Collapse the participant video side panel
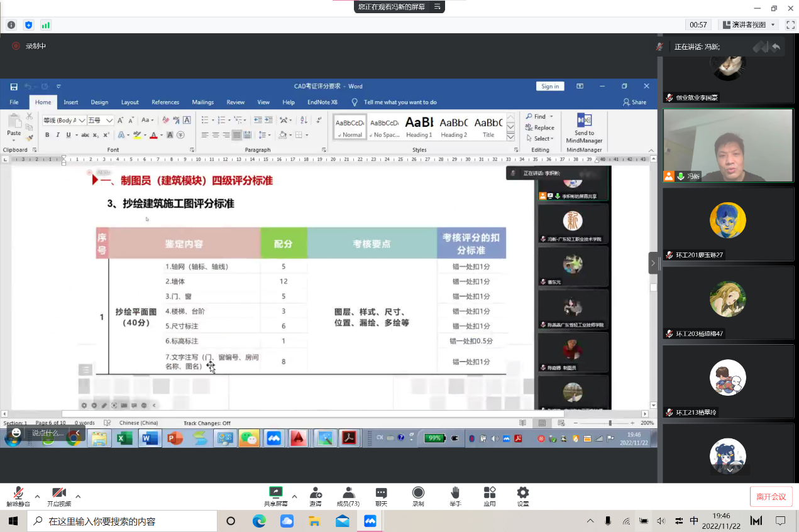This screenshot has width=799, height=532. pyautogui.click(x=653, y=263)
